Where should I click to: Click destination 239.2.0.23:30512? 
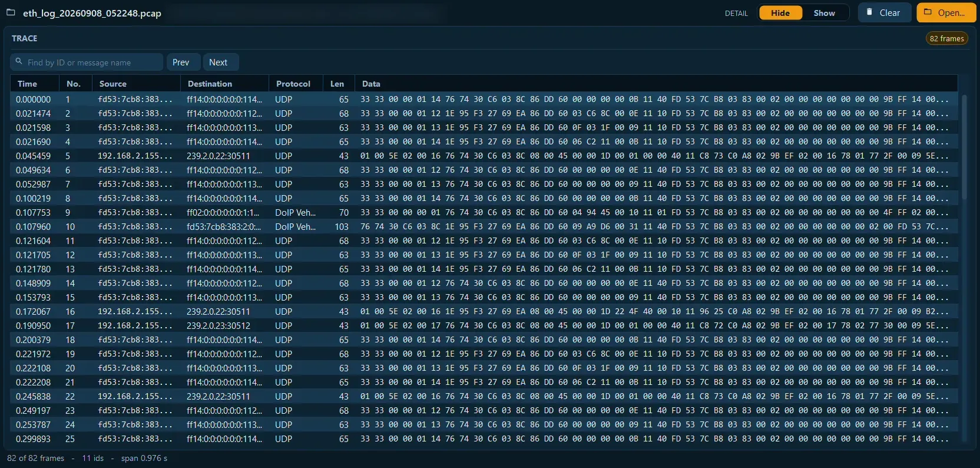[x=218, y=325]
